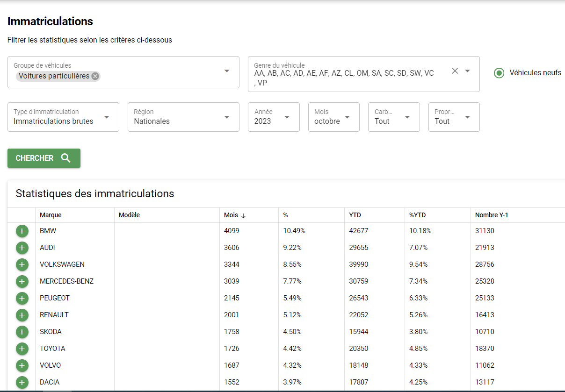Screen dimensions: 565x392
Task: Click the RENAULT brand name
Action: click(54, 315)
